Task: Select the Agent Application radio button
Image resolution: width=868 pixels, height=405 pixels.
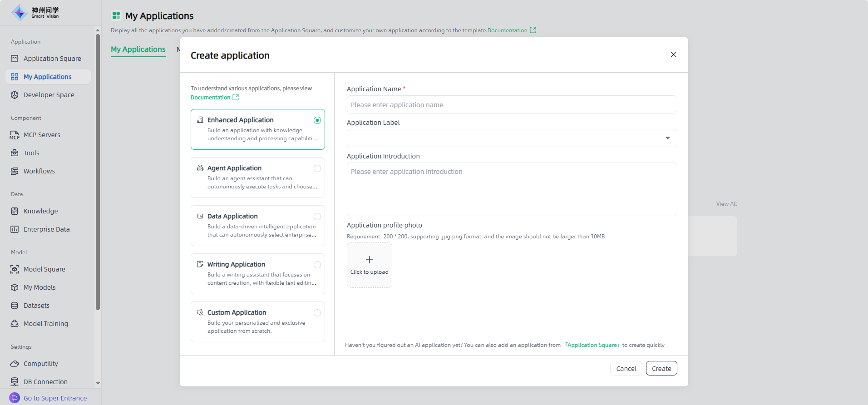Action: point(317,168)
